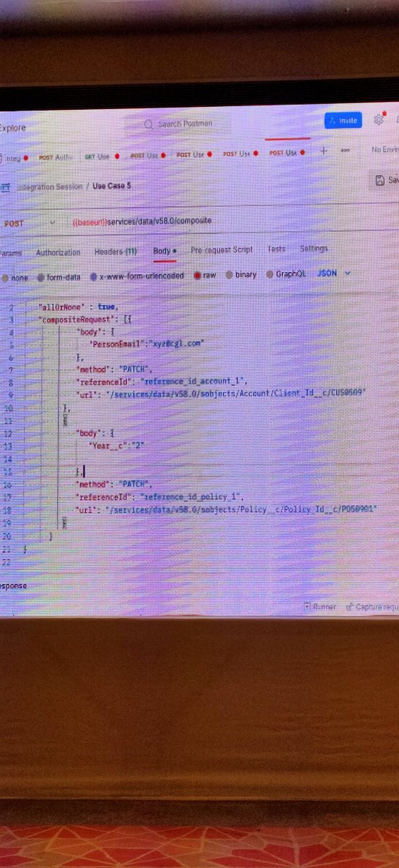Click the blue Invite button
399x868 pixels.
tap(343, 120)
